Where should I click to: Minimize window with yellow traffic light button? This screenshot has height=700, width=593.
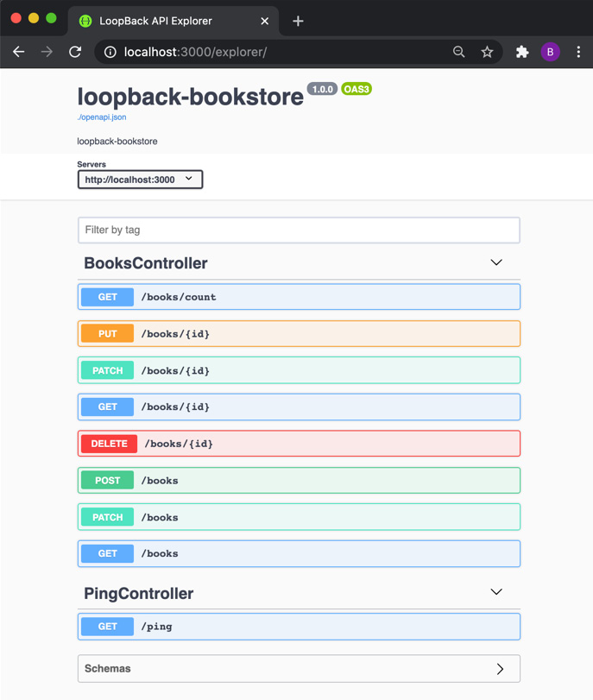pos(34,18)
